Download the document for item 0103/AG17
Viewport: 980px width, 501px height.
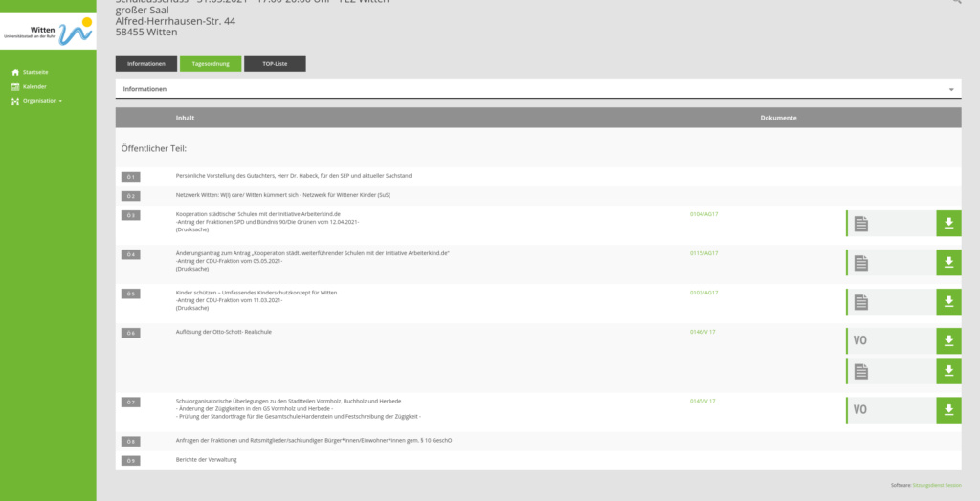(947, 302)
